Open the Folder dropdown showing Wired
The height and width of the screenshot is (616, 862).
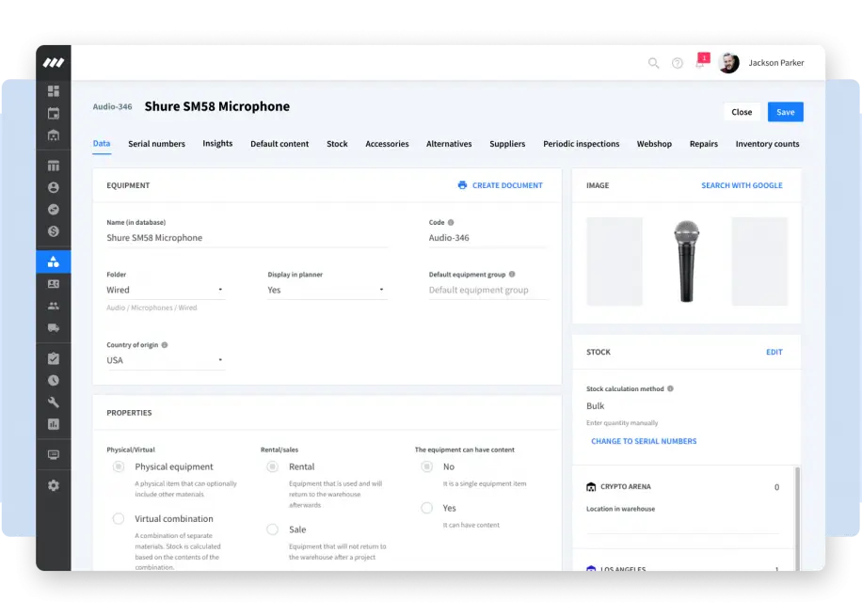pyautogui.click(x=220, y=289)
